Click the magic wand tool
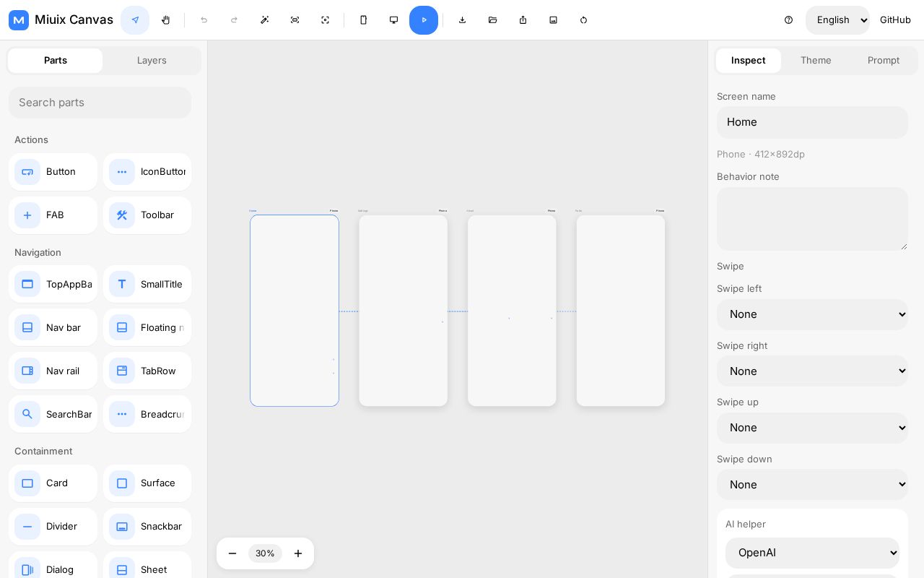The width and height of the screenshot is (924, 578). 264,20
